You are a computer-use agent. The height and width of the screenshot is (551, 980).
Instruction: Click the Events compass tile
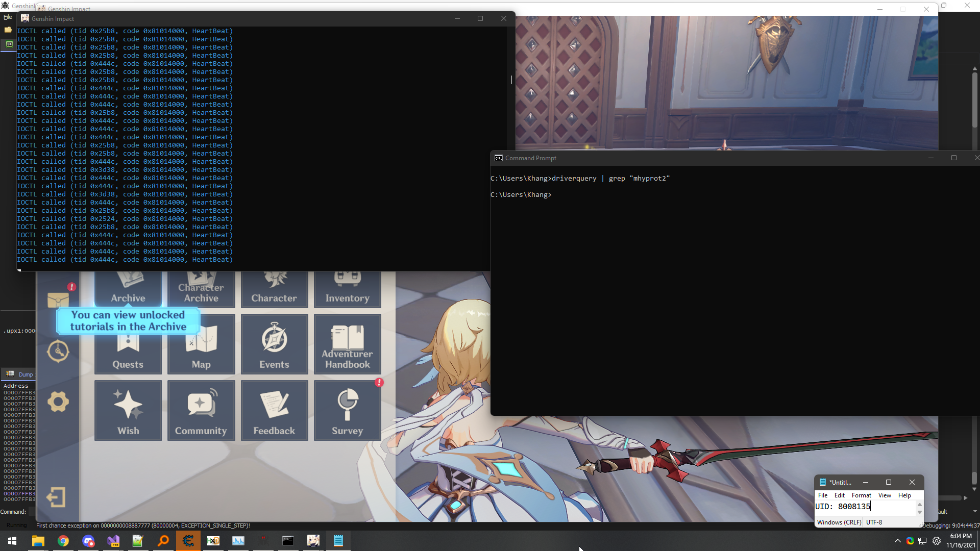tap(274, 344)
